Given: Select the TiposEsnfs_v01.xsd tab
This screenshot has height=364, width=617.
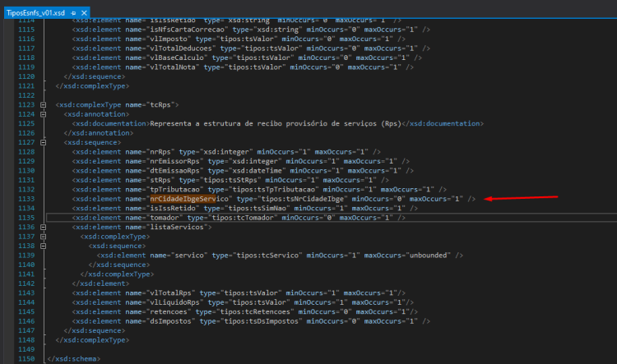Looking at the screenshot, I should pos(36,13).
